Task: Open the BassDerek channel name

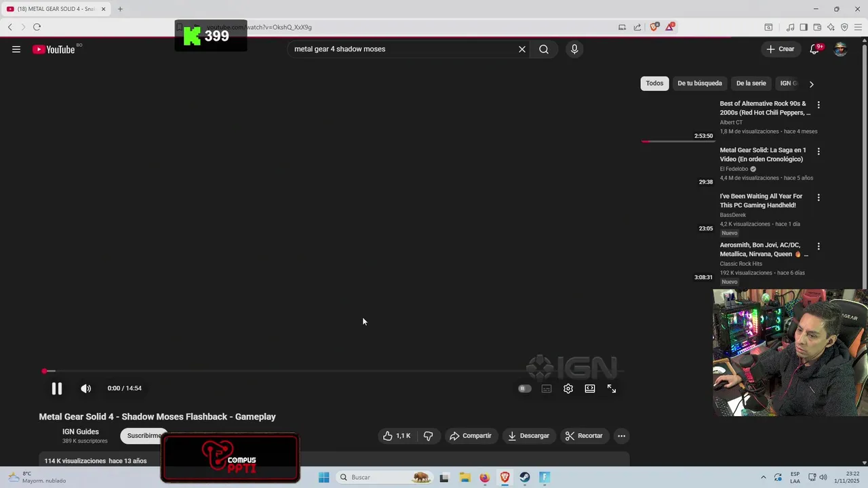Action: [733, 215]
